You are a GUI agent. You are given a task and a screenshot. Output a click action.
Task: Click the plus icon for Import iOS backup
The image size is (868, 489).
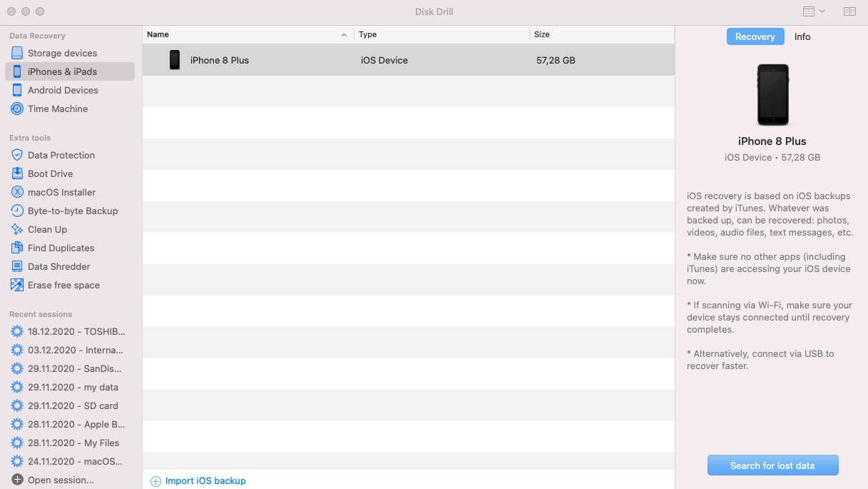pos(155,481)
